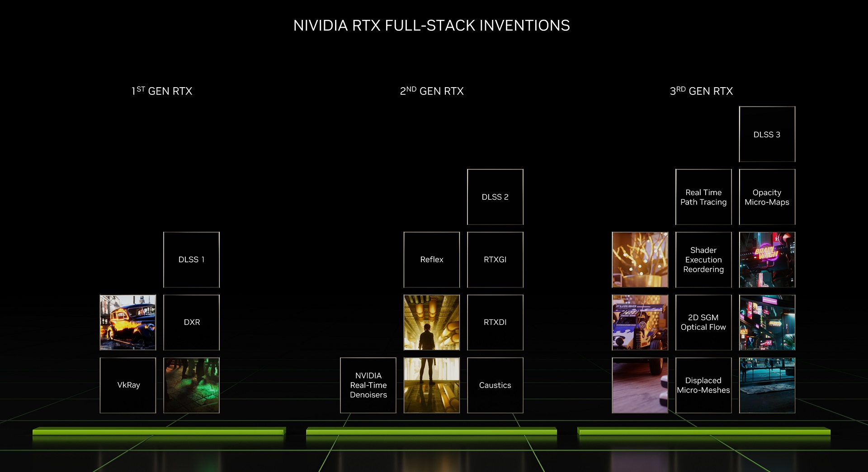868x472 pixels.
Task: Open the Brain Wash neon sign thumbnail
Action: click(767, 260)
